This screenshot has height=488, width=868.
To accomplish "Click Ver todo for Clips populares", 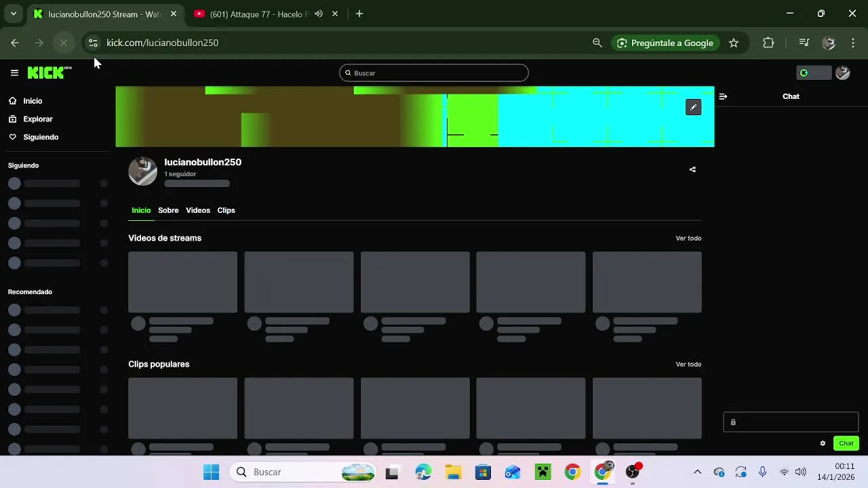I will [x=688, y=365].
